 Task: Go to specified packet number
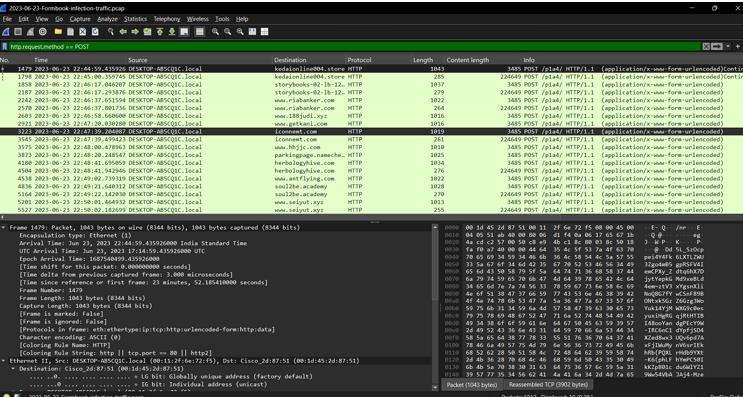tap(147, 32)
